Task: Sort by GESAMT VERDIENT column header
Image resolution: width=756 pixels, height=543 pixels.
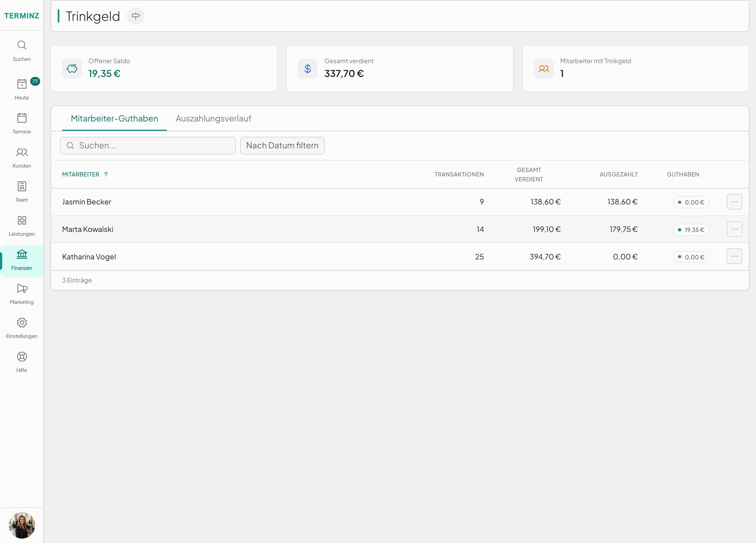Action: (529, 174)
